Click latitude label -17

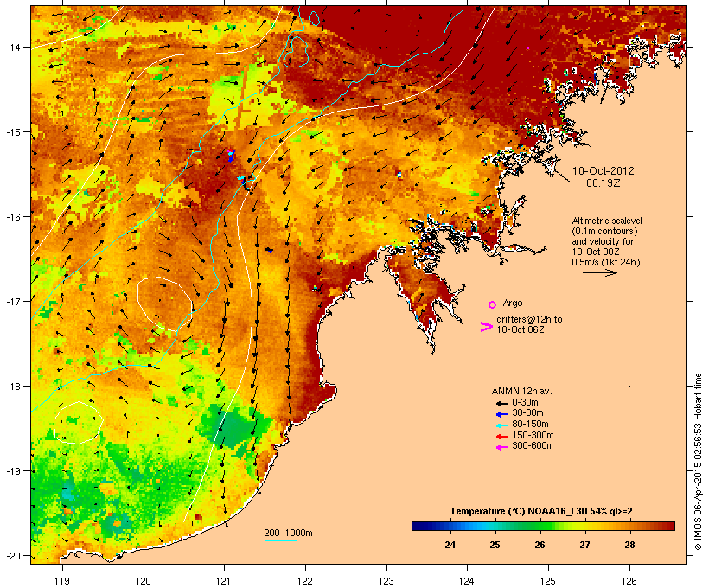[x=12, y=301]
